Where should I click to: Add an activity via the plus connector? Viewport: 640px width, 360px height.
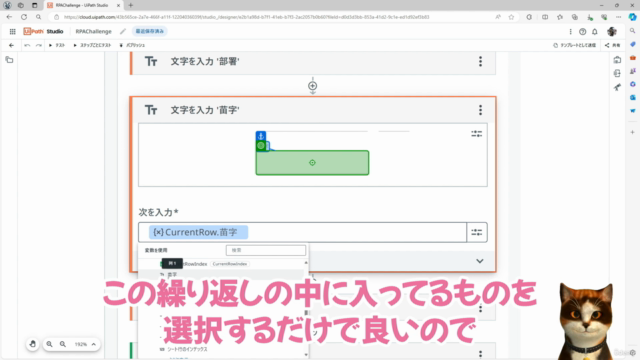(313, 86)
